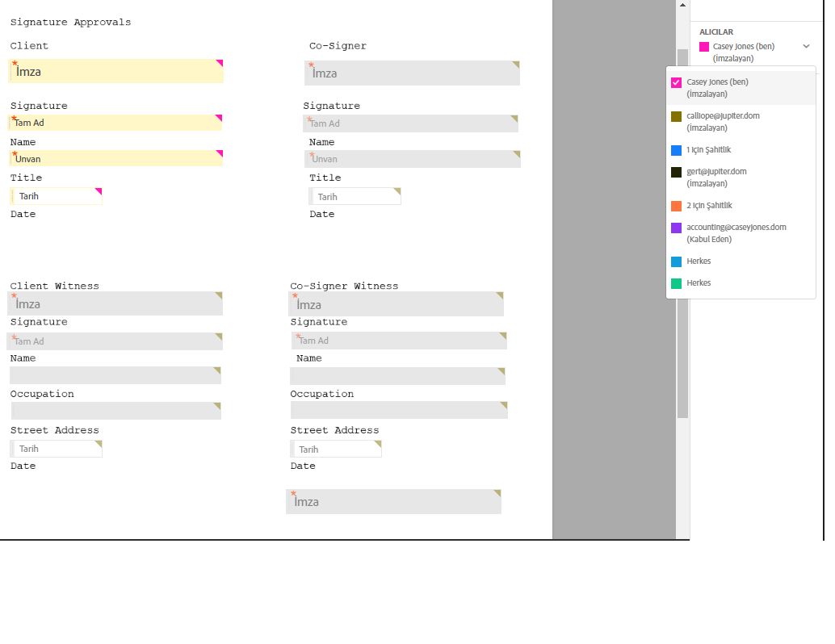Select calliope@jupiter.dom olive color swatch
The height and width of the screenshot is (644, 835).
[x=676, y=116]
